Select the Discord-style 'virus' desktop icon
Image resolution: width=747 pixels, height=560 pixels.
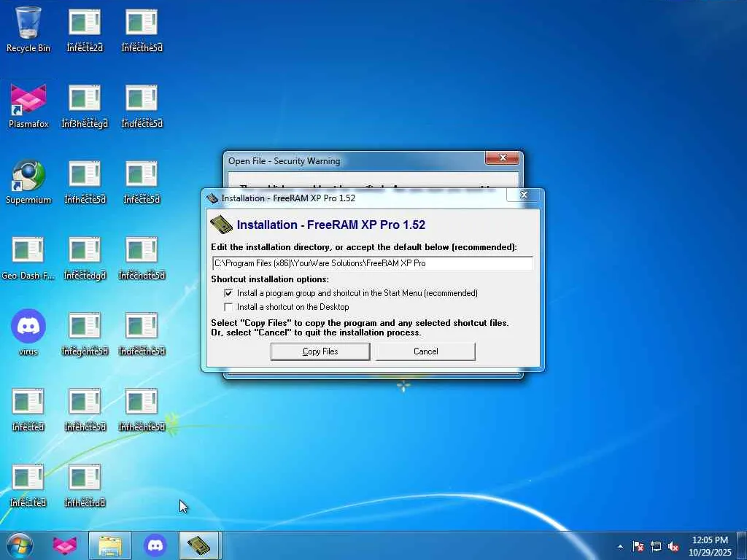tap(28, 333)
